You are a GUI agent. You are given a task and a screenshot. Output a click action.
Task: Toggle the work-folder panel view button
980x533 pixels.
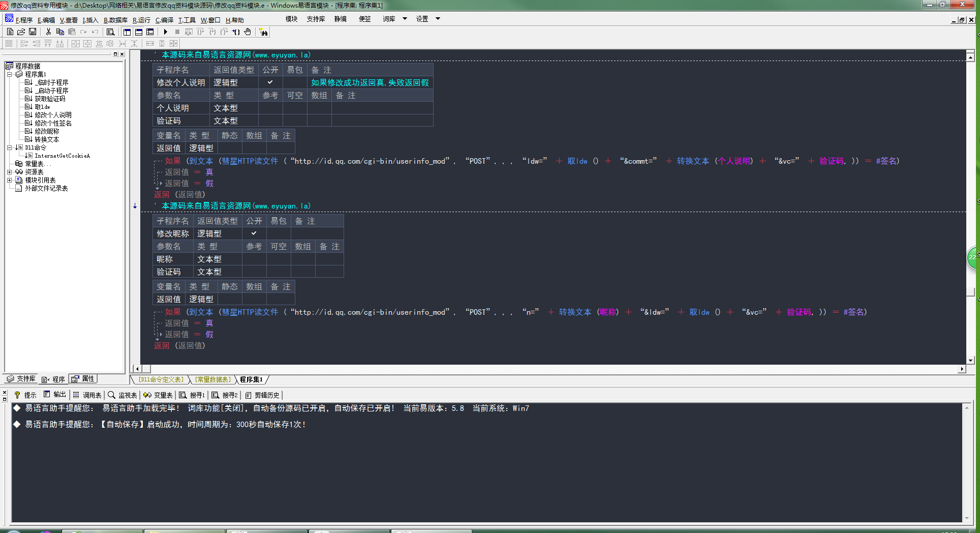click(x=127, y=32)
